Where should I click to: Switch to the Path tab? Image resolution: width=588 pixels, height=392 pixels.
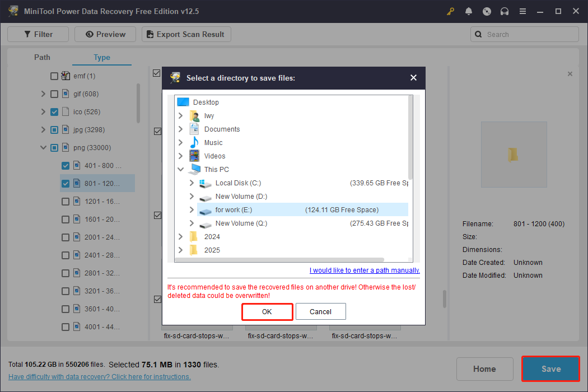[x=42, y=57]
